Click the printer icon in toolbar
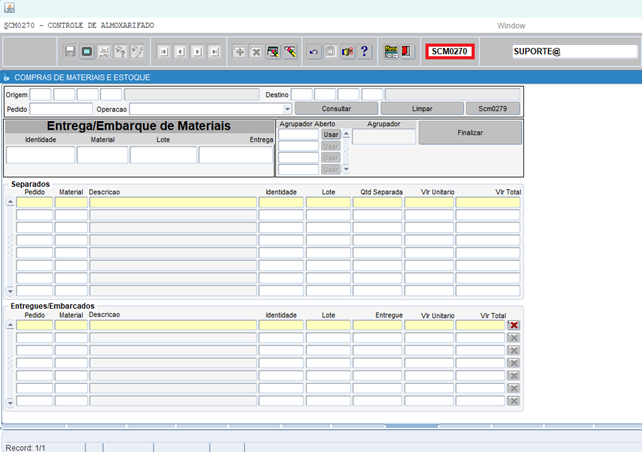Viewport: 642px width, 452px height. (x=104, y=52)
